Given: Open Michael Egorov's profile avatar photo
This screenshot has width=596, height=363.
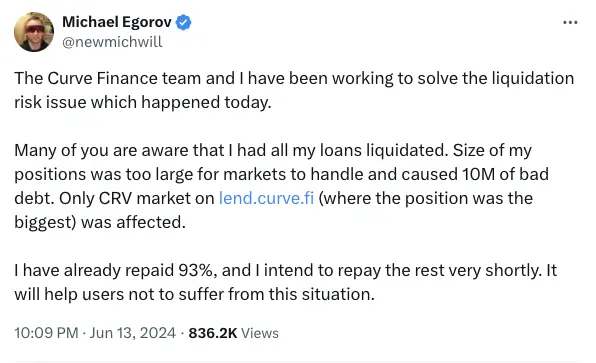Looking at the screenshot, I should (34, 32).
